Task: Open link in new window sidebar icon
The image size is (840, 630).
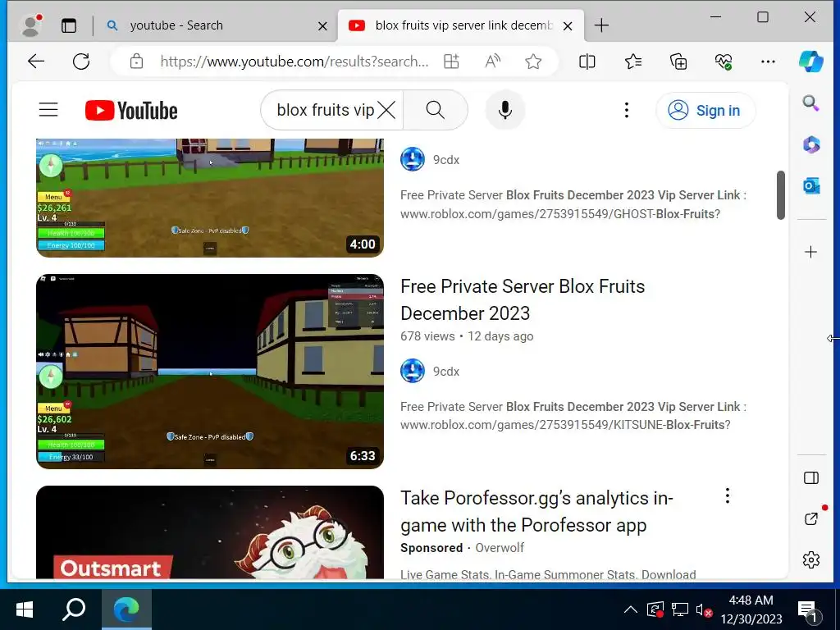Action: pos(811,518)
